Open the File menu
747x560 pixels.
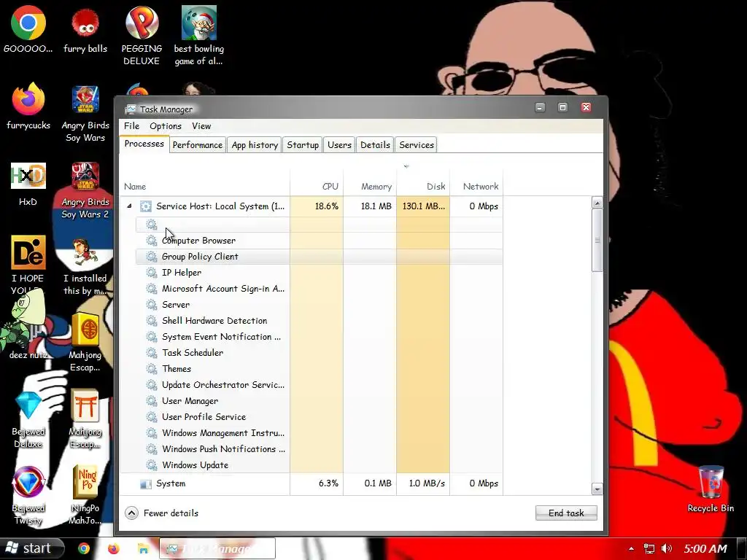pyautogui.click(x=131, y=126)
